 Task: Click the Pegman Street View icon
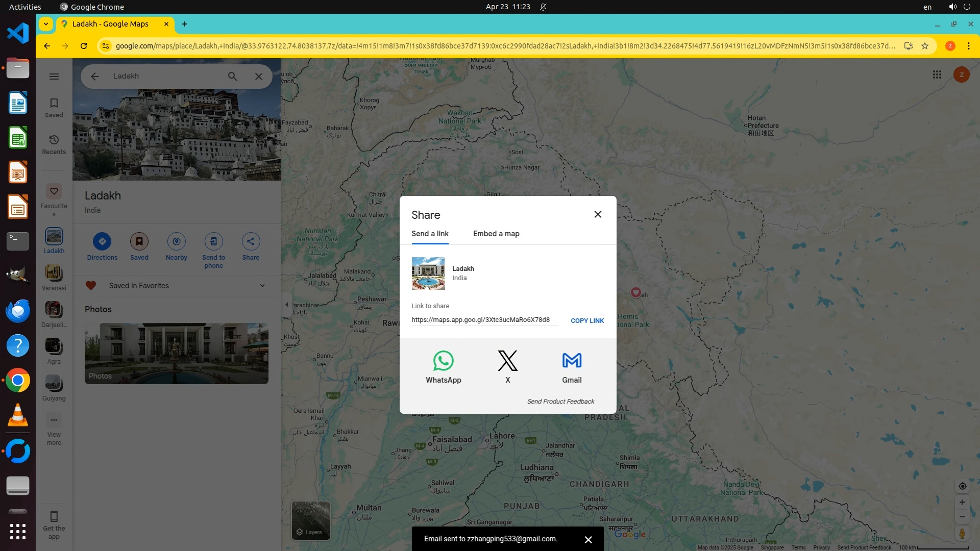coord(962,533)
